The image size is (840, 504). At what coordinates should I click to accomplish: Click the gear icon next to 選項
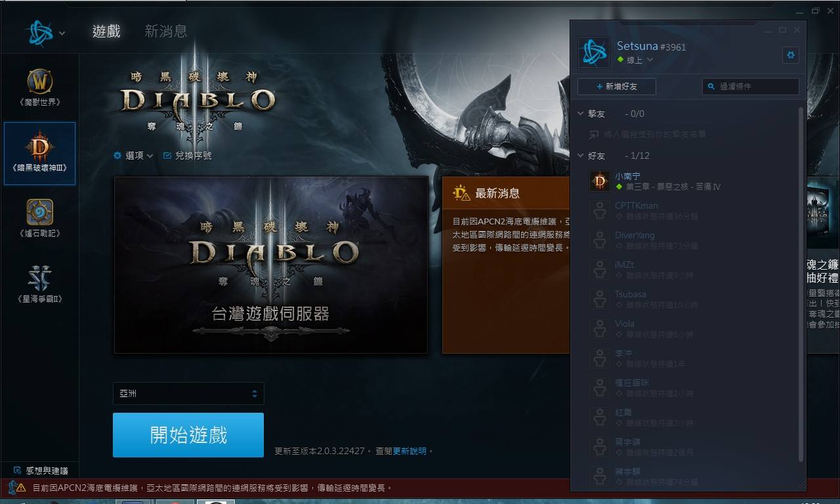pos(117,156)
